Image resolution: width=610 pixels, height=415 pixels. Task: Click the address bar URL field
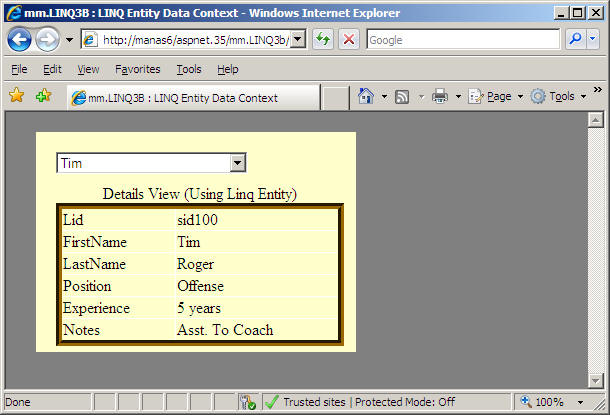(186, 40)
